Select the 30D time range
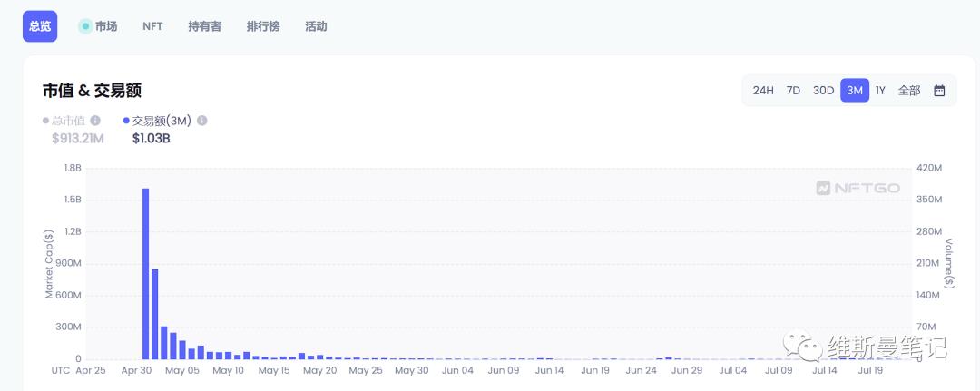Image resolution: width=980 pixels, height=391 pixels. click(823, 91)
